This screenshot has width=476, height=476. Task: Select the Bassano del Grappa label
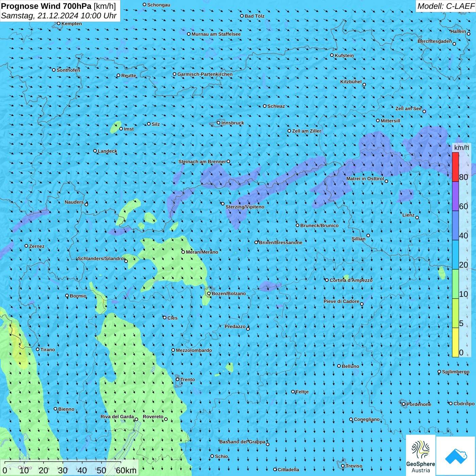[x=242, y=442]
